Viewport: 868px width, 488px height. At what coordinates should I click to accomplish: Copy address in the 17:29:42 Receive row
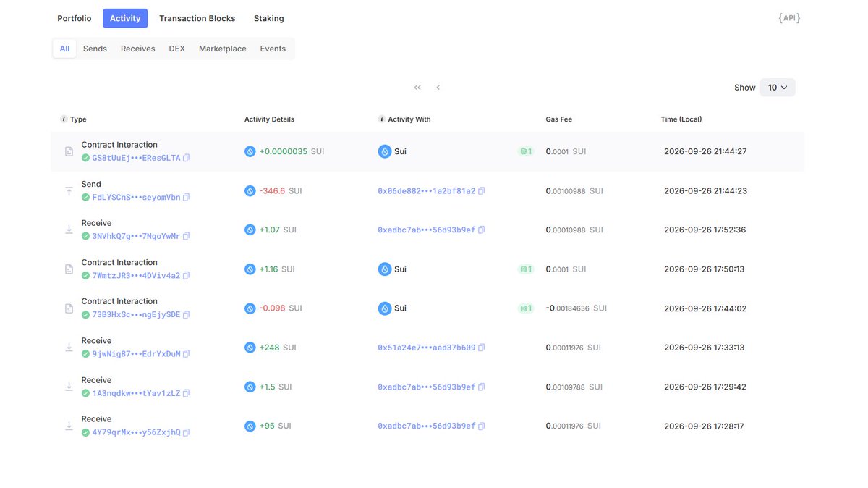pyautogui.click(x=482, y=387)
